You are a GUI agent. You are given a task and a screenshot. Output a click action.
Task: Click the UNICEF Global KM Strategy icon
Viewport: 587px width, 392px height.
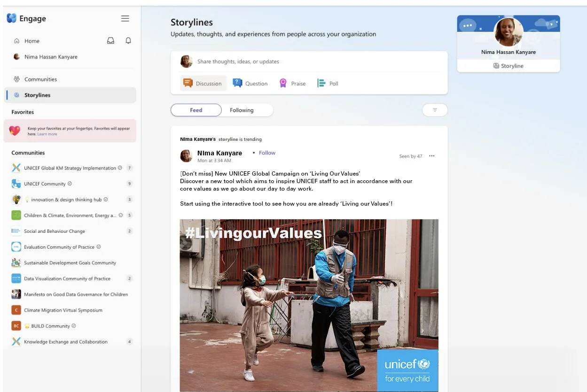[x=16, y=168]
